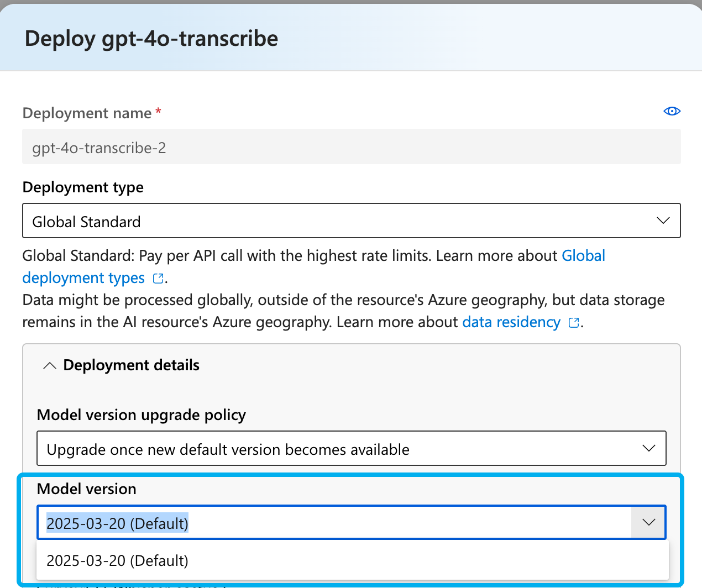Image resolution: width=702 pixels, height=588 pixels.
Task: Toggle the Model version list arrow button
Action: point(648,522)
